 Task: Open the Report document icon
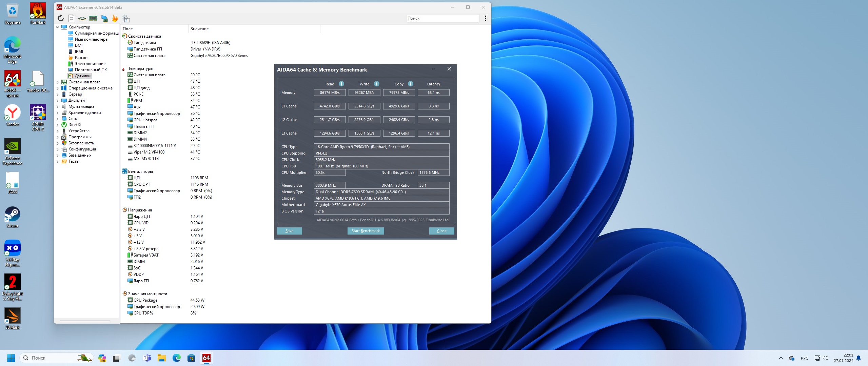point(71,18)
